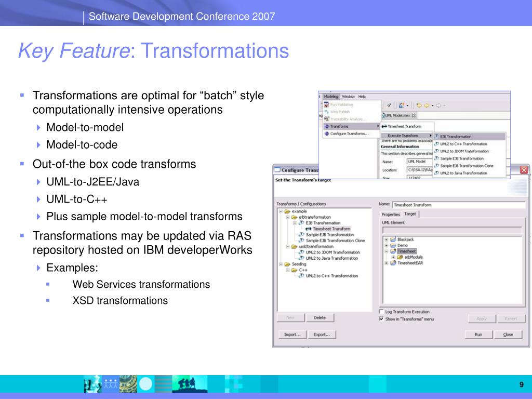The image size is (532, 399).
Task: Select Sample EJB Transformation in configurations tree
Action: [x=330, y=235]
